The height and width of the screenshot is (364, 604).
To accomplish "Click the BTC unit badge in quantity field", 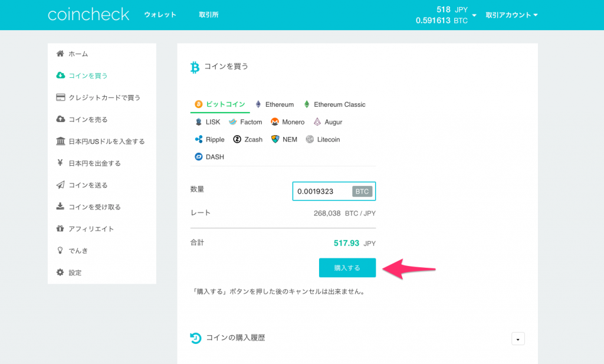I will [x=362, y=191].
